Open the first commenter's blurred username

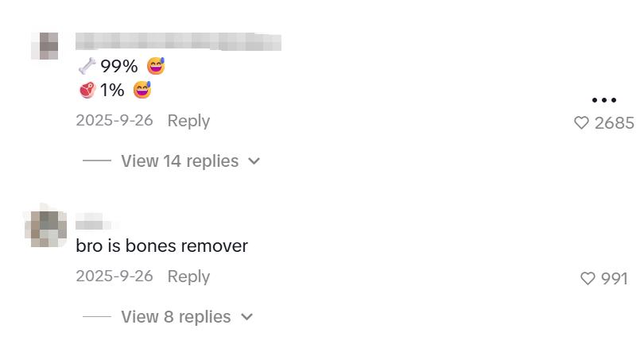point(178,42)
